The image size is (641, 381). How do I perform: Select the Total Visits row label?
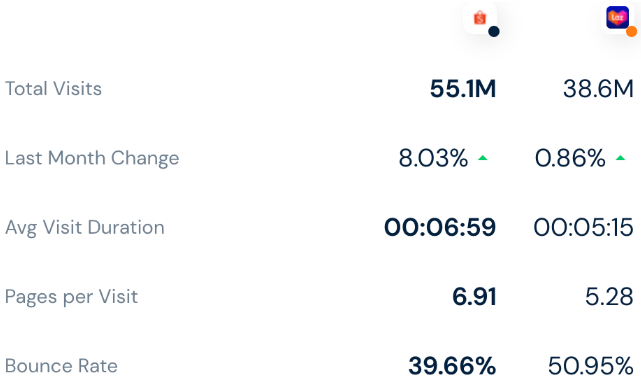[53, 89]
